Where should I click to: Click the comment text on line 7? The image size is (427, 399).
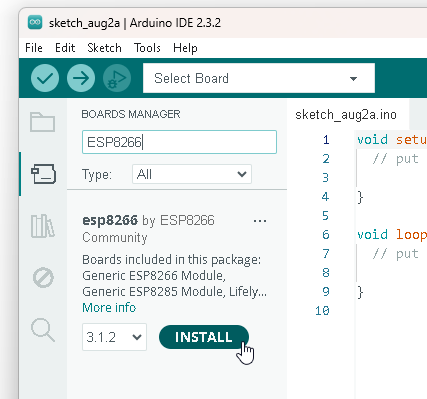pos(396,254)
